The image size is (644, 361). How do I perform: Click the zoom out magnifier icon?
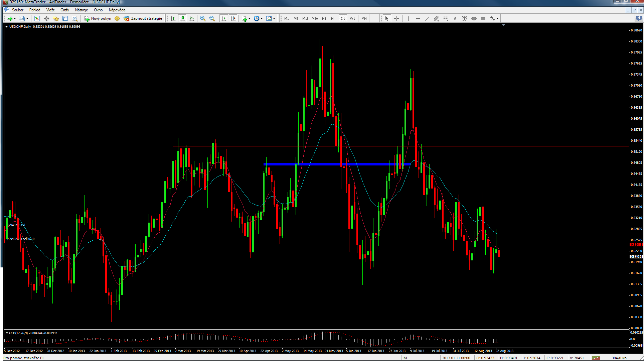(x=212, y=18)
